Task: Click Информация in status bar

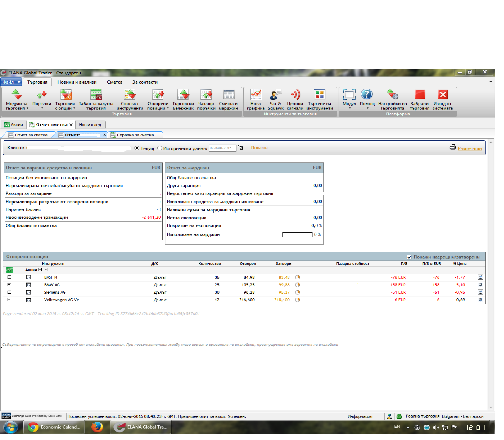Action: click(360, 416)
